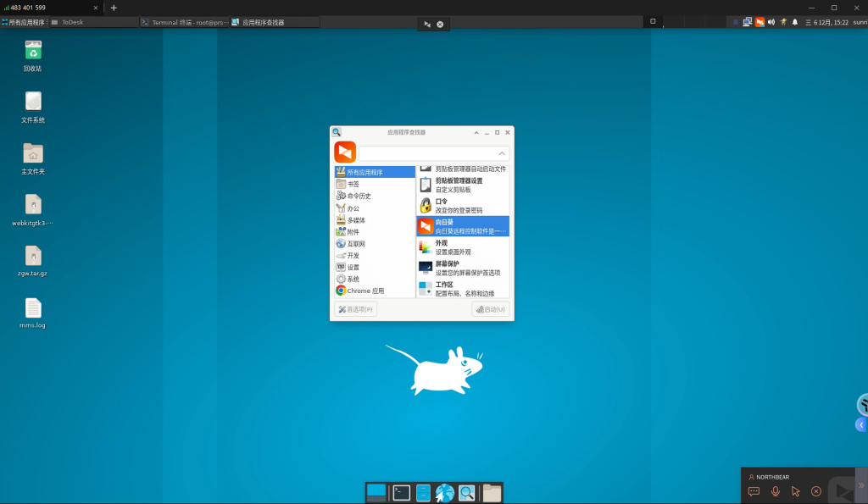The height and width of the screenshot is (504, 868).
Task: Select the 互联网 category in the sidebar
Action: coord(359,244)
